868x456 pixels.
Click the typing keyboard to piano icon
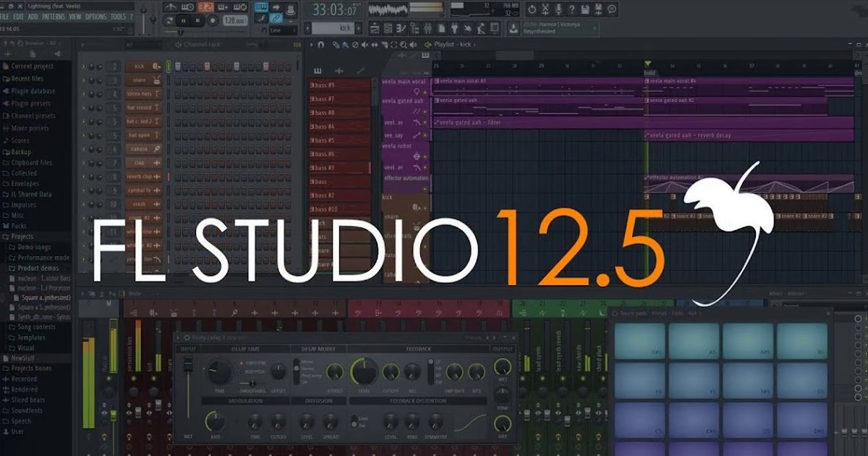point(261,7)
